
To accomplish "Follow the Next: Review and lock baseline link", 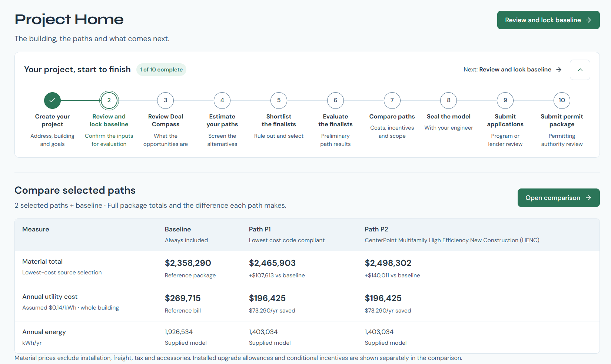I will pos(512,70).
